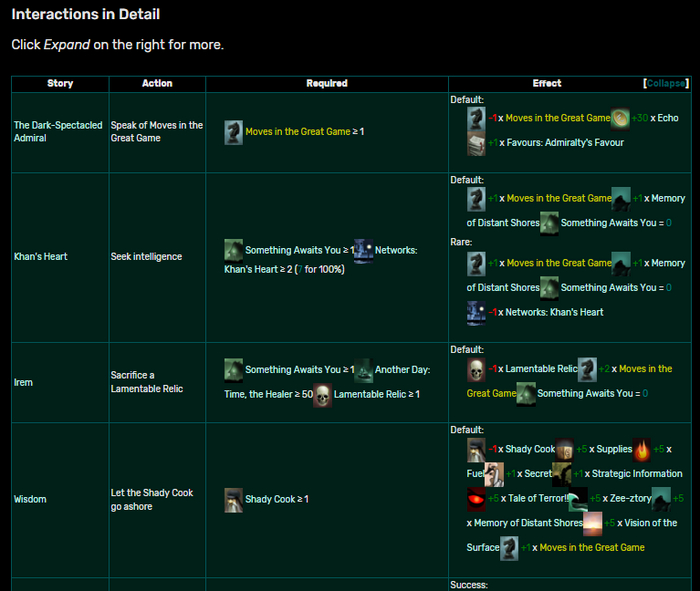Click the Seek intelligence action text

click(146, 257)
